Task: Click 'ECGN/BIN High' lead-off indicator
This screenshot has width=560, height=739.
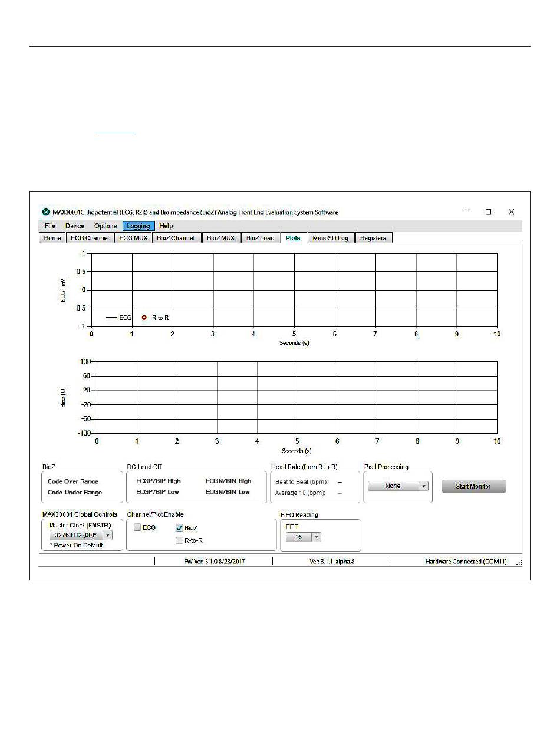Action: coord(228,481)
